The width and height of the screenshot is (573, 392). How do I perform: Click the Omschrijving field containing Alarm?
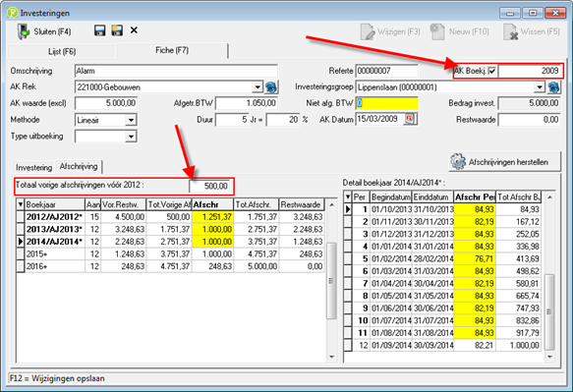click(176, 71)
